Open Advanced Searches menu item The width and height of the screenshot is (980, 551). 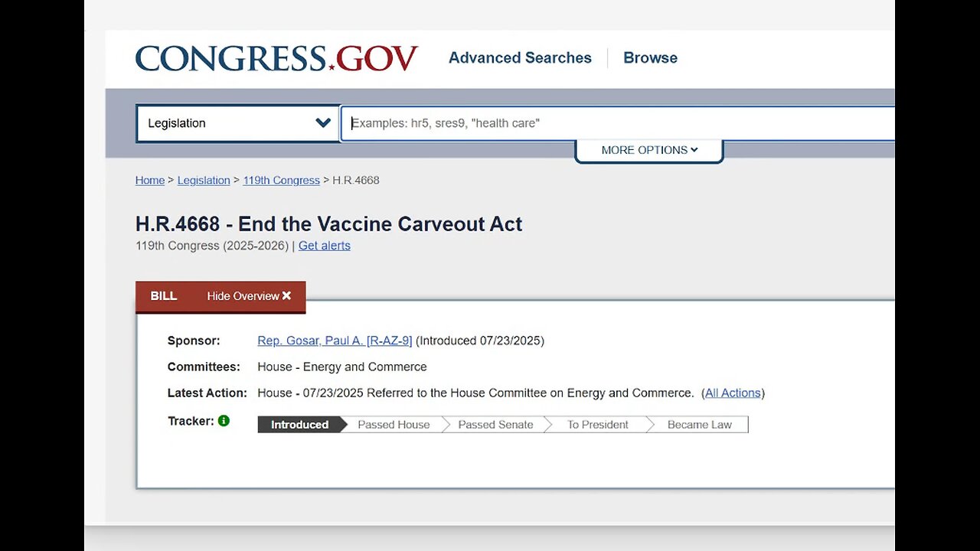click(520, 58)
